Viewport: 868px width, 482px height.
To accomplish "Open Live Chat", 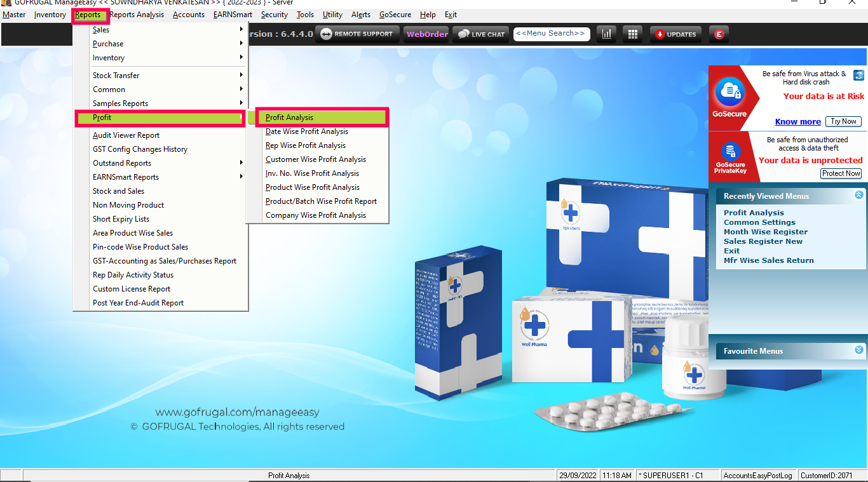I will [481, 34].
